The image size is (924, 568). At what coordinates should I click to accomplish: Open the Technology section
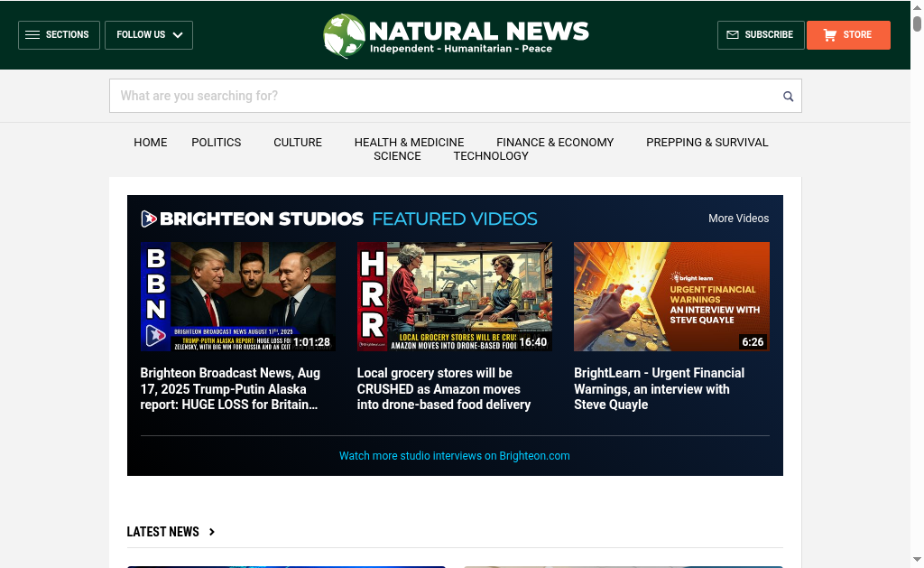(491, 155)
